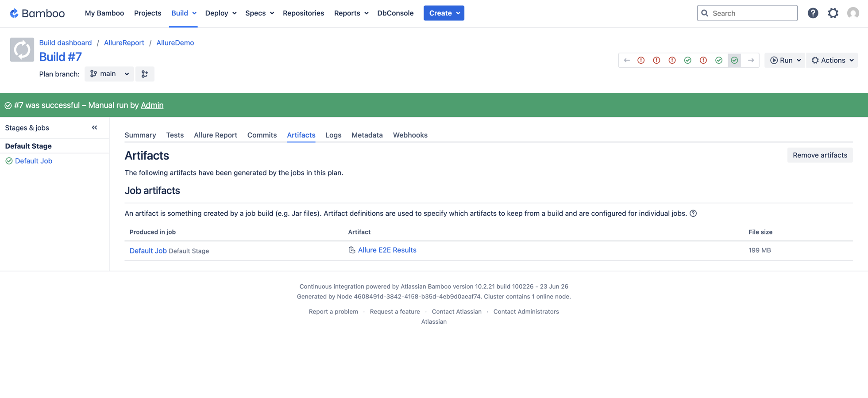Open the Build dashboard breadcrumb

pyautogui.click(x=66, y=43)
